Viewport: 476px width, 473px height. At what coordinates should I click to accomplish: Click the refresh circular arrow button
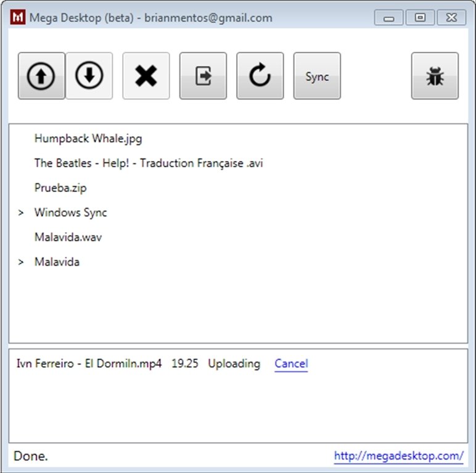[260, 76]
